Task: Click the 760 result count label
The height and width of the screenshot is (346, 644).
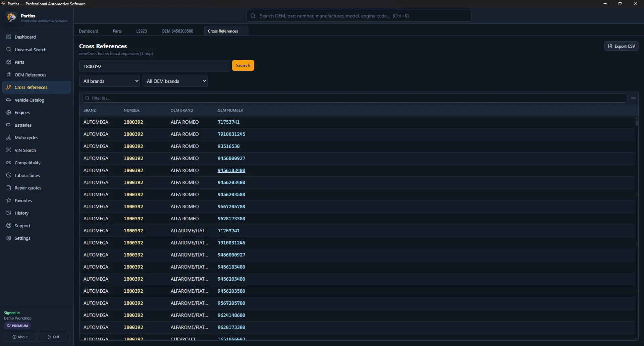Action: [x=633, y=98]
